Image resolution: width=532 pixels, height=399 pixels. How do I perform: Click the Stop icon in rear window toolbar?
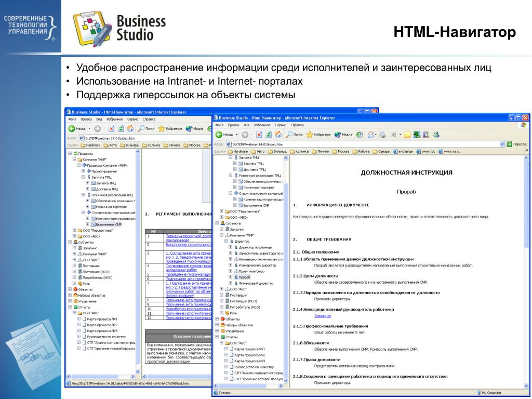click(111, 129)
